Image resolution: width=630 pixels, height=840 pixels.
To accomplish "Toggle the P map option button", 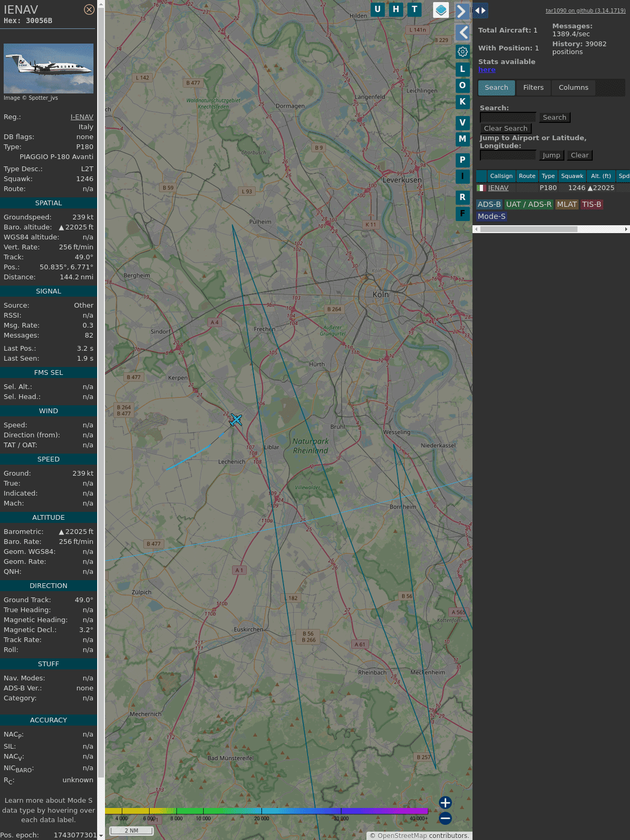I will pyautogui.click(x=463, y=160).
